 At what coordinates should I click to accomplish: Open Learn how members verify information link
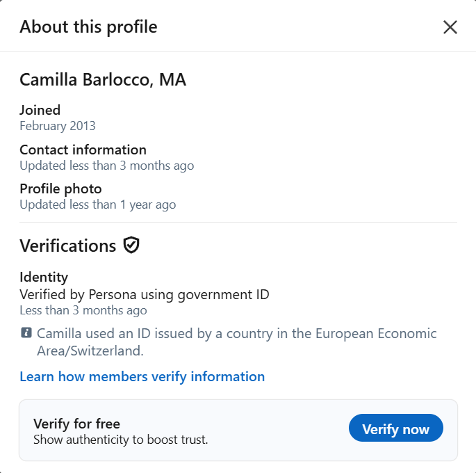click(x=142, y=377)
